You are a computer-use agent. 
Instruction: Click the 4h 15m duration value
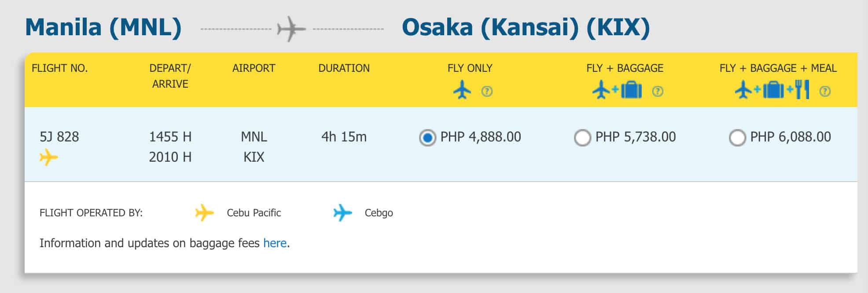(344, 137)
